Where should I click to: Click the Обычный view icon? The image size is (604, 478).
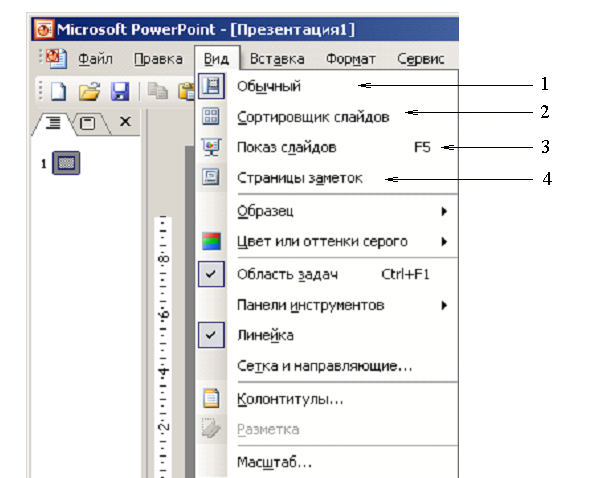(211, 86)
